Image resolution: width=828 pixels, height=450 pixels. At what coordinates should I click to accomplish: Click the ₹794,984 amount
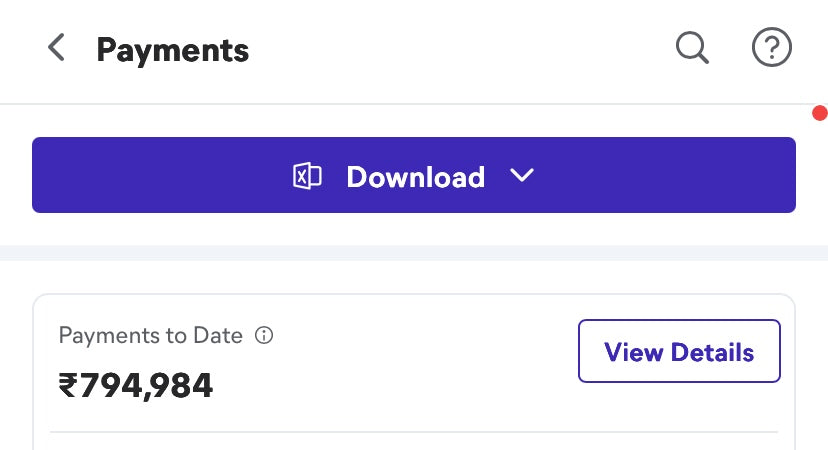click(x=136, y=385)
